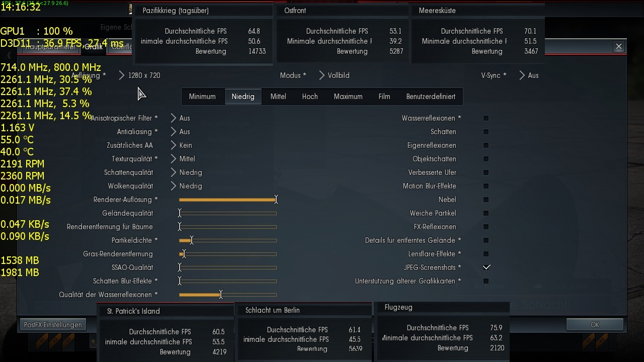Click the St. Patrick's Island benchmark title
This screenshot has width=644, height=362.
point(133,311)
